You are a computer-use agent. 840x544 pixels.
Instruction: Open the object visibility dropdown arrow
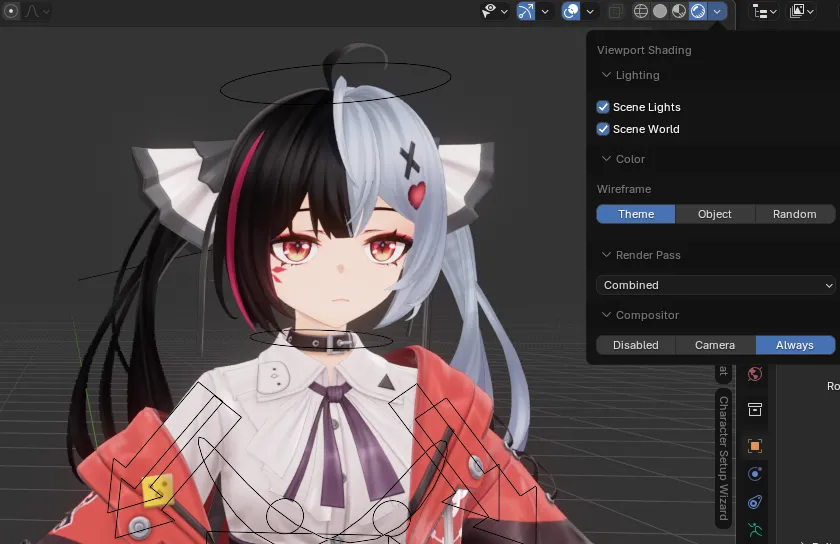(x=504, y=11)
